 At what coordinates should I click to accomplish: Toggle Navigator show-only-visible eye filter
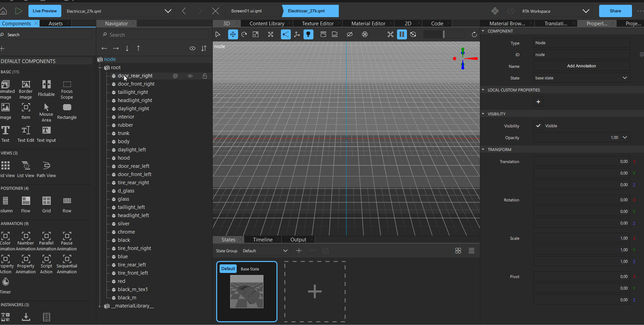pyautogui.click(x=193, y=48)
